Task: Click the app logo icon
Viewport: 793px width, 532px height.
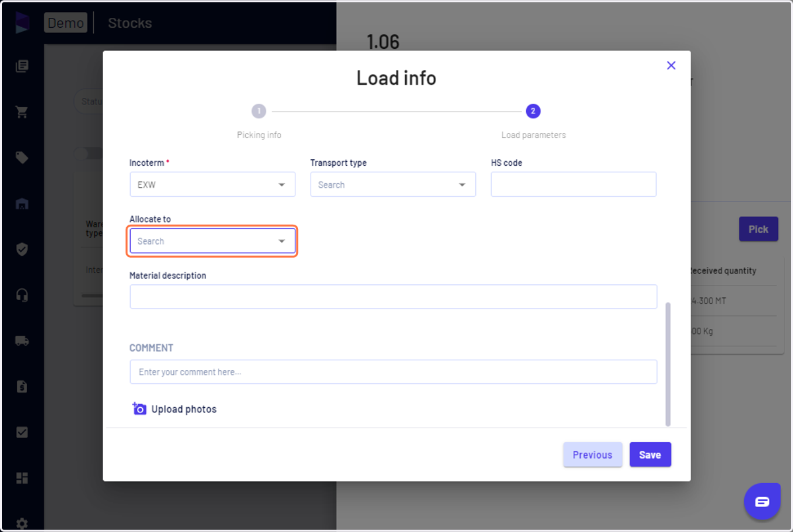Action: 22,22
